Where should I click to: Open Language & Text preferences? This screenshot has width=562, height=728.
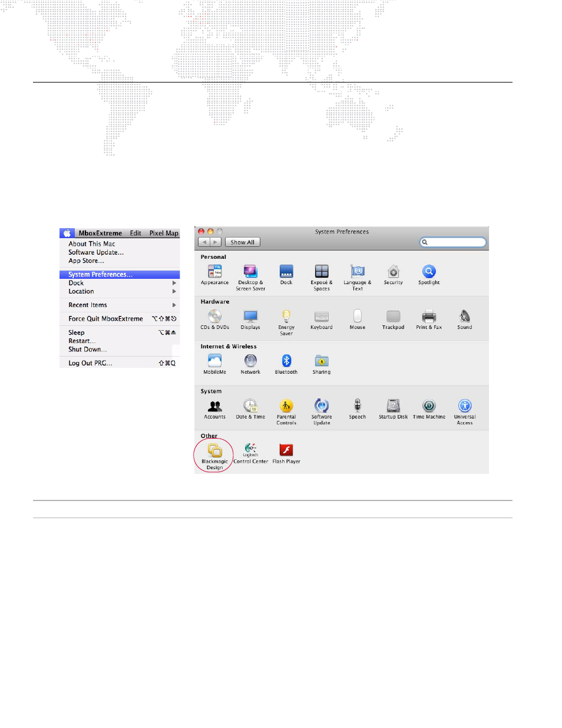(358, 278)
